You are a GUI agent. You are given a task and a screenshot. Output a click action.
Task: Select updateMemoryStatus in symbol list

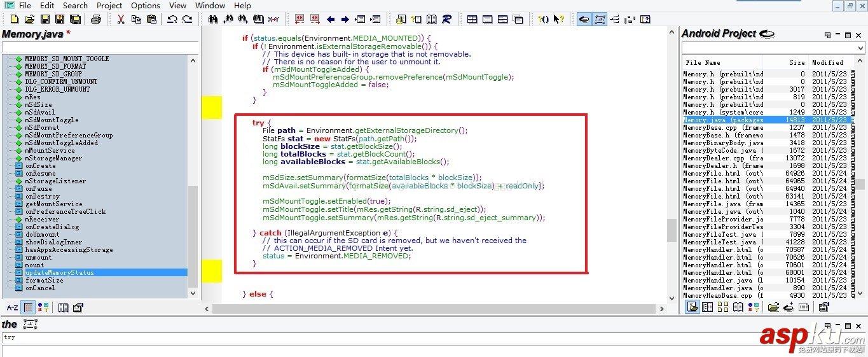click(x=59, y=272)
